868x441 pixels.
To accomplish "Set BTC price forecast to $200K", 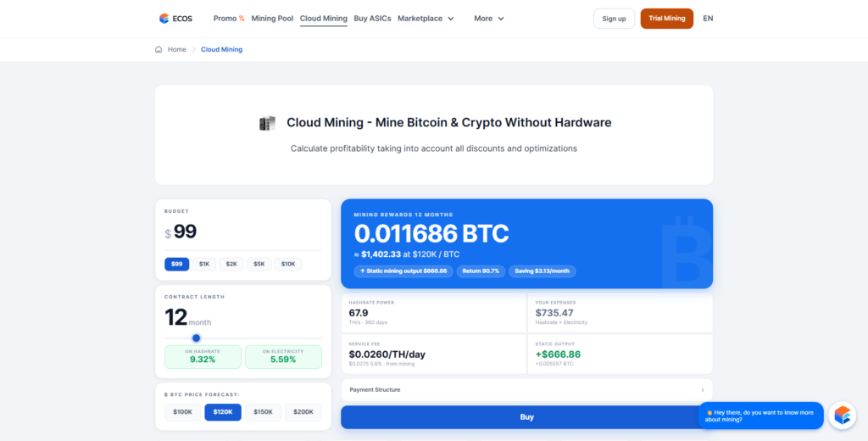I will point(303,412).
